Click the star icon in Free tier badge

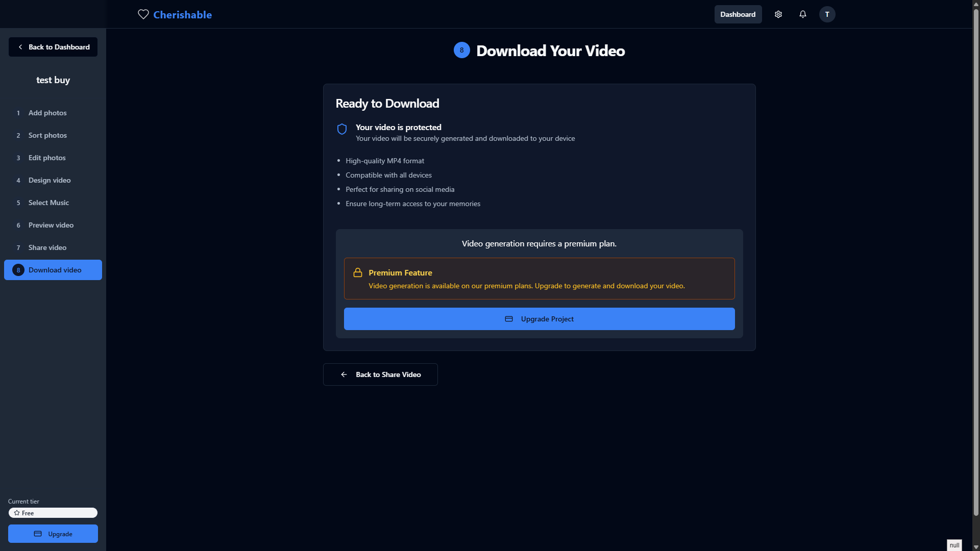point(17,513)
